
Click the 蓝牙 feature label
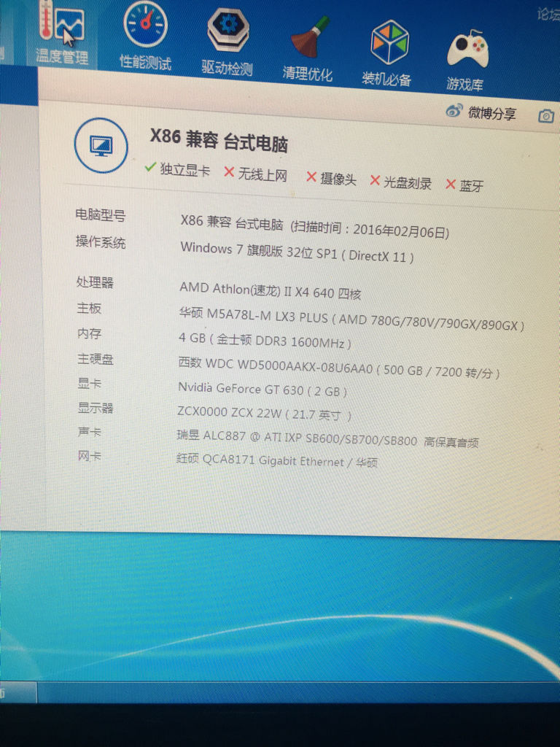point(472,186)
